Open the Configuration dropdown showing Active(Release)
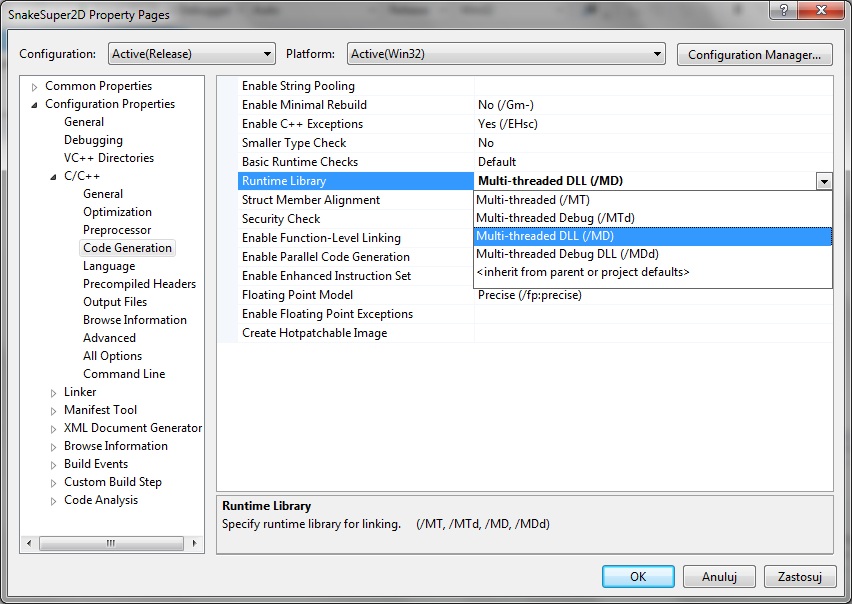Viewport: 852px width, 604px height. pyautogui.click(x=191, y=54)
